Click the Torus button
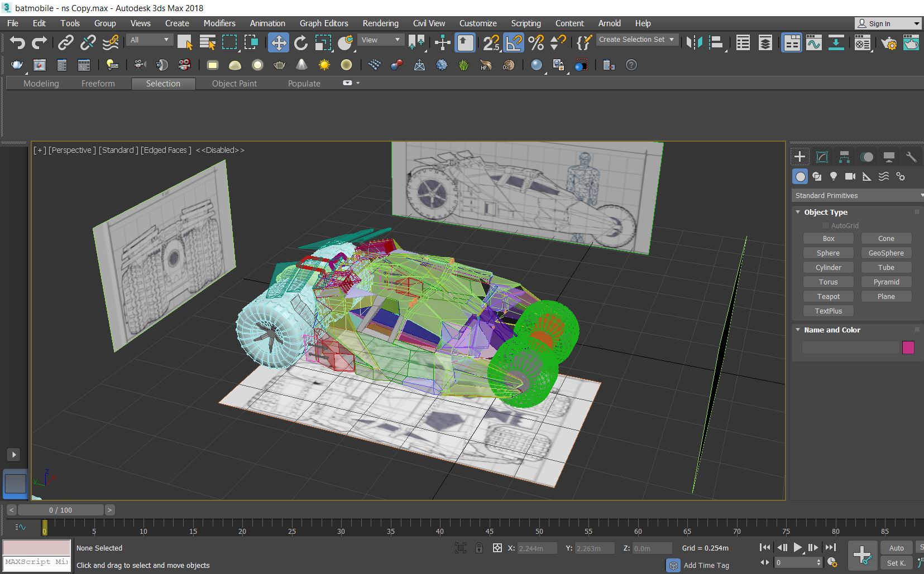 pos(829,282)
